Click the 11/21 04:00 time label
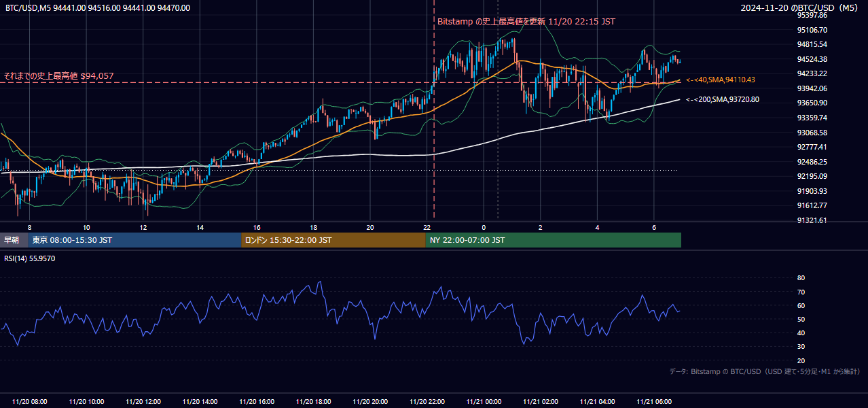 tap(597, 402)
